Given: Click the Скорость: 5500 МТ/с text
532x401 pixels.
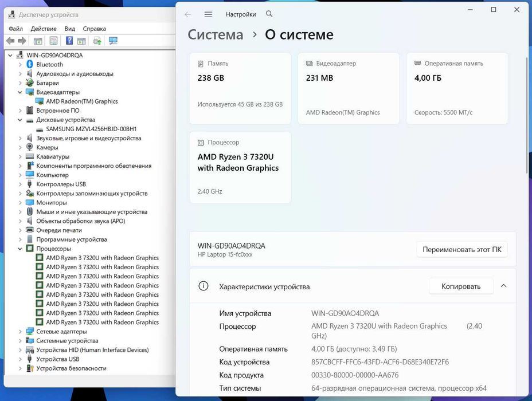Looking at the screenshot, I should point(443,112).
